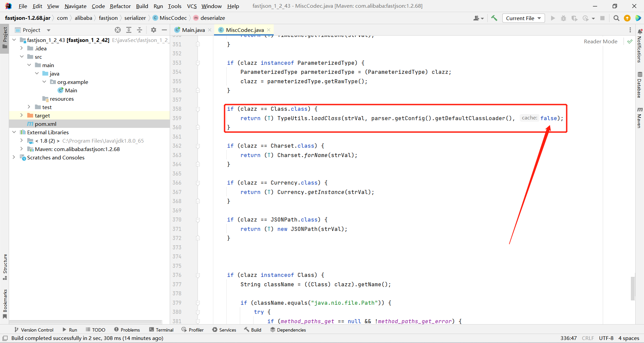Expand Scratches and Consoles node
Screen dimensions: 644x343
pyautogui.click(x=14, y=157)
